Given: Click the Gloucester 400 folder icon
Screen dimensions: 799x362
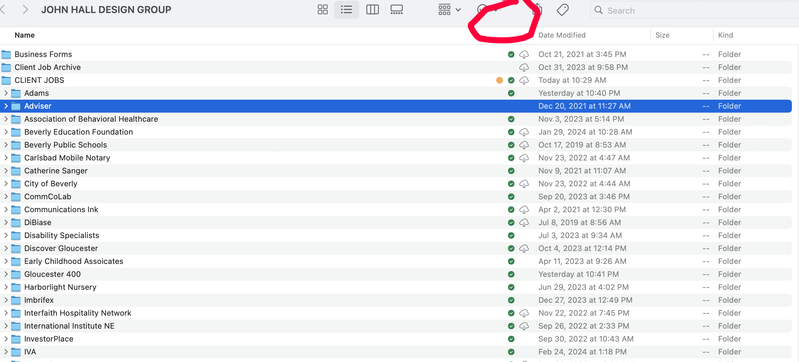Looking at the screenshot, I should 16,274.
